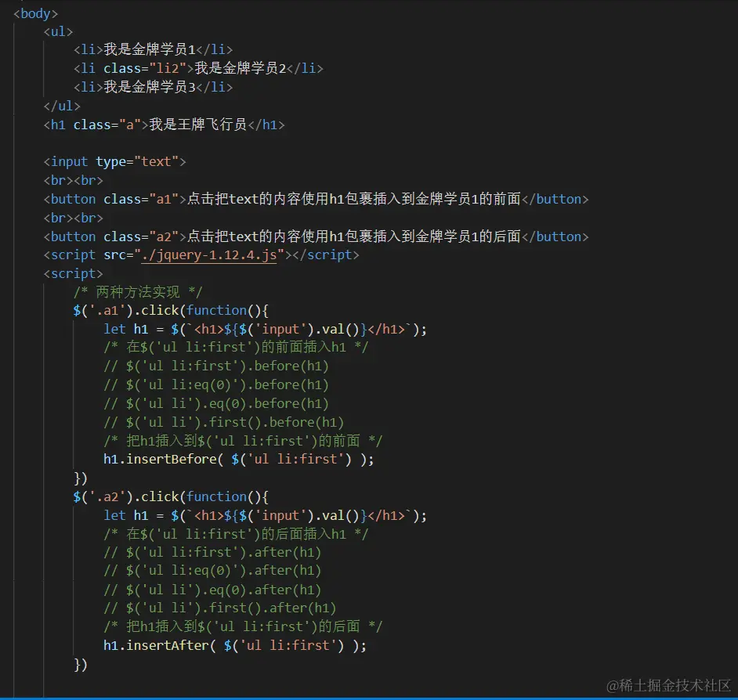Click commented $('ul li').eq(0).before(h1) line
738x700 pixels.
point(216,403)
